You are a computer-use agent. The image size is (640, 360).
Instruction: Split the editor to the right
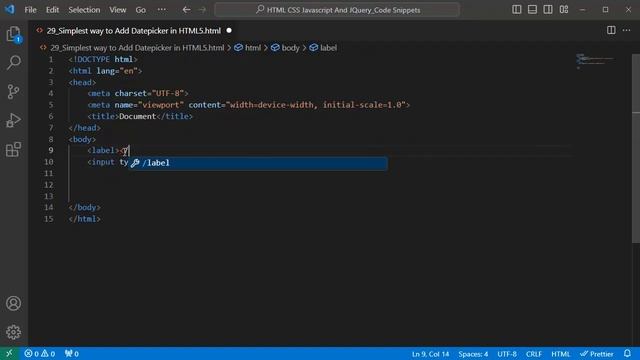611,30
